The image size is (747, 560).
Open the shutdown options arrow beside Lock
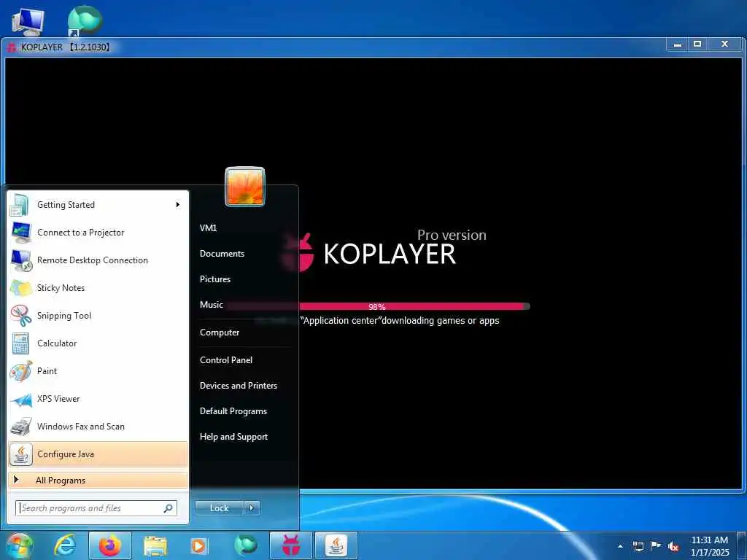[252, 508]
